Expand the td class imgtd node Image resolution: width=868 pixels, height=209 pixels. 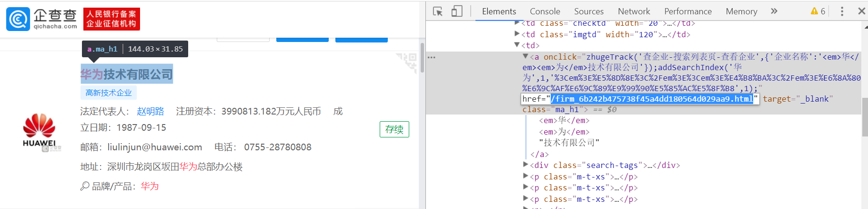tap(517, 34)
